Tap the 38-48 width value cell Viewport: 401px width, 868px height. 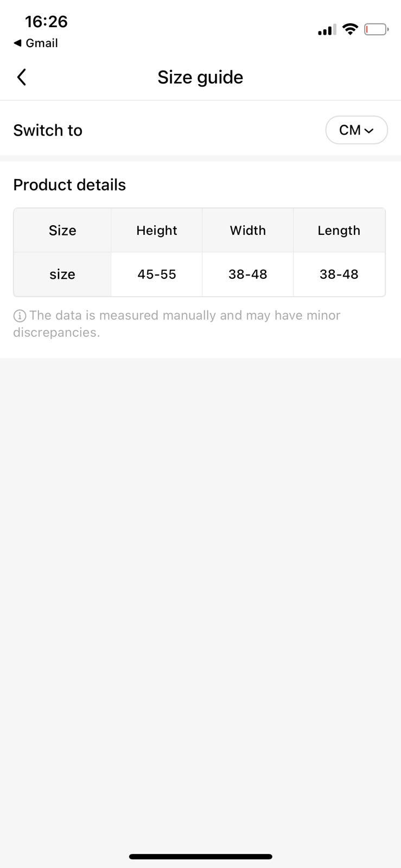pyautogui.click(x=247, y=275)
